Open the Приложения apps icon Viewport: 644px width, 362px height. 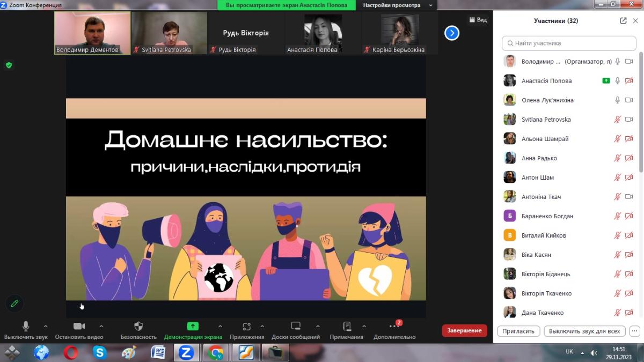pos(247,326)
